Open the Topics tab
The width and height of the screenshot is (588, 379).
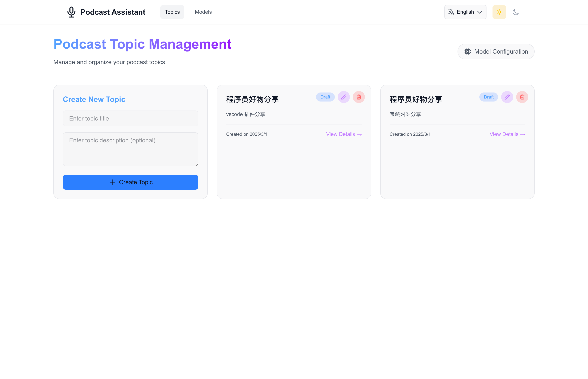172,12
